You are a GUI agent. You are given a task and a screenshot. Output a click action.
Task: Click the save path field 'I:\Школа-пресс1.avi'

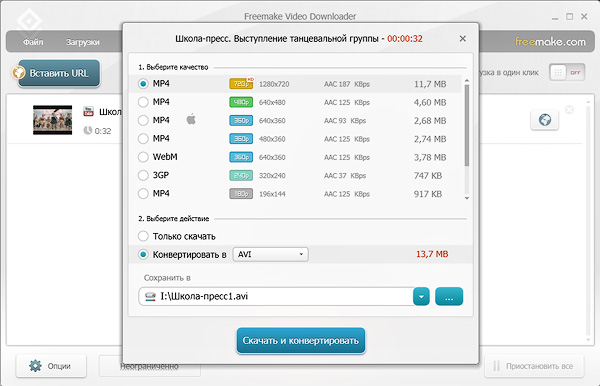click(x=276, y=296)
